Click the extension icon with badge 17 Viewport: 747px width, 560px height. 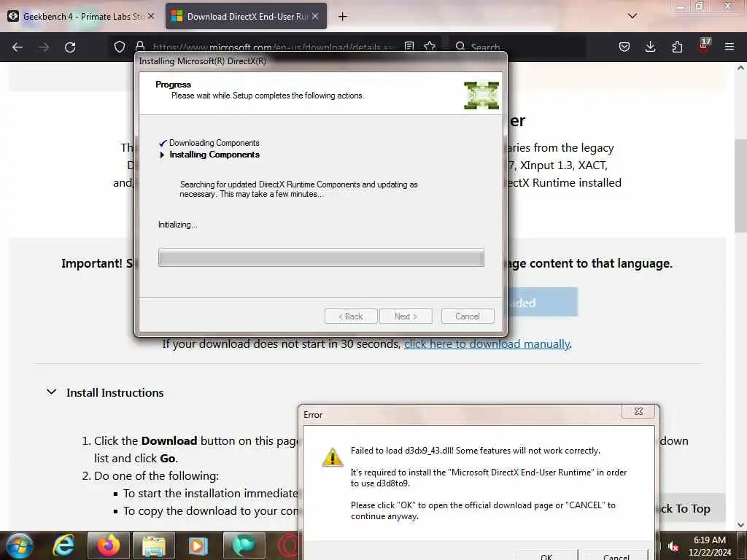coord(703,46)
